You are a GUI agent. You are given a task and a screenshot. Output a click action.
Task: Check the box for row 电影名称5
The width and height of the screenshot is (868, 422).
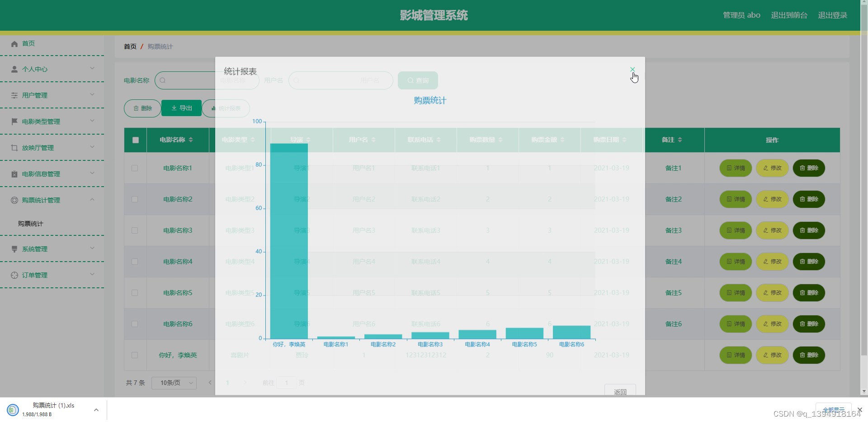135,293
